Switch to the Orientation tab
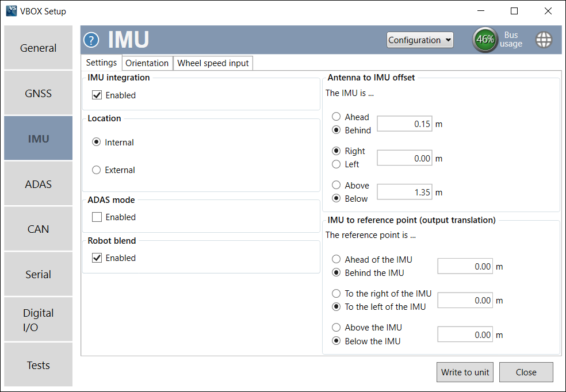This screenshot has width=566, height=392. tap(147, 63)
